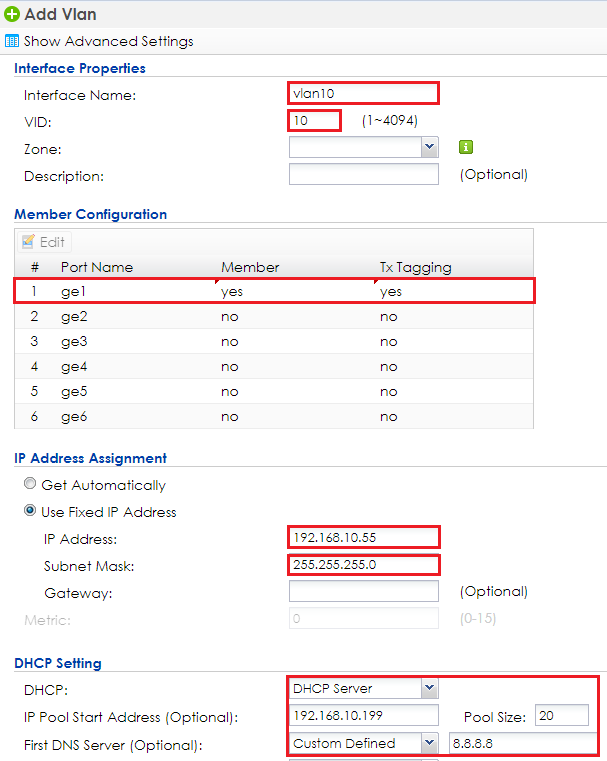Select the ge3 port row
The height and width of the screenshot is (761, 607).
pyautogui.click(x=274, y=342)
